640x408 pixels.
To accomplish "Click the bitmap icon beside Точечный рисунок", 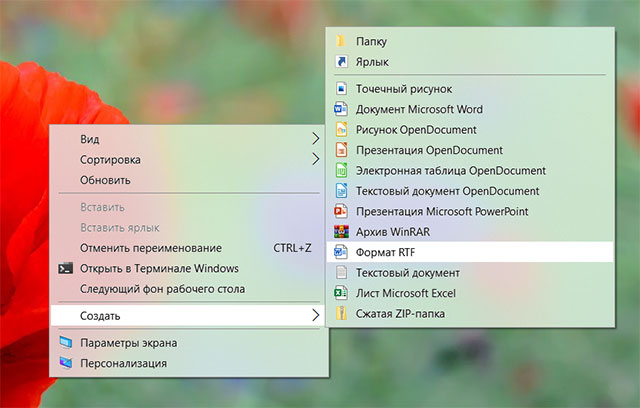I will (x=341, y=89).
